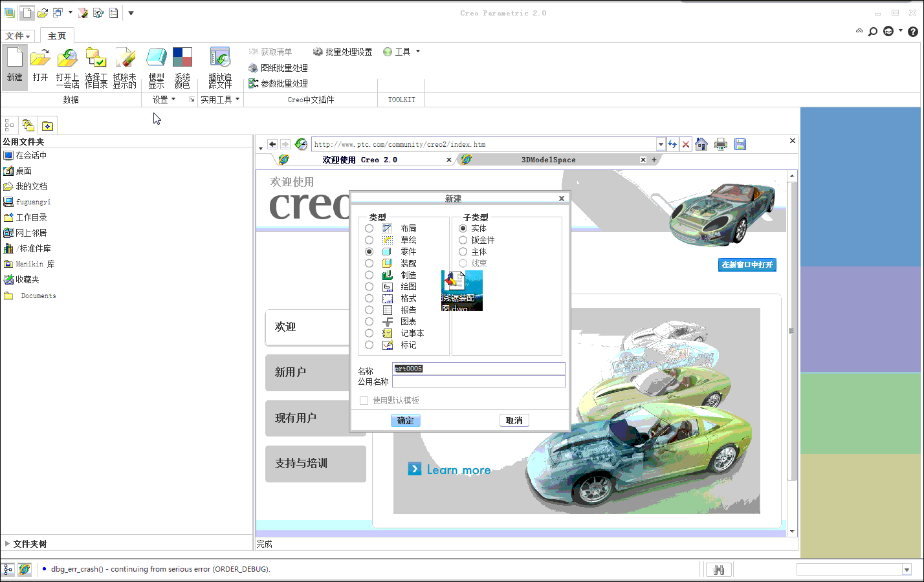Viewport: 924px width, 582px height.
Task: Open 系统颜色 system colors icon
Action: pos(182,67)
